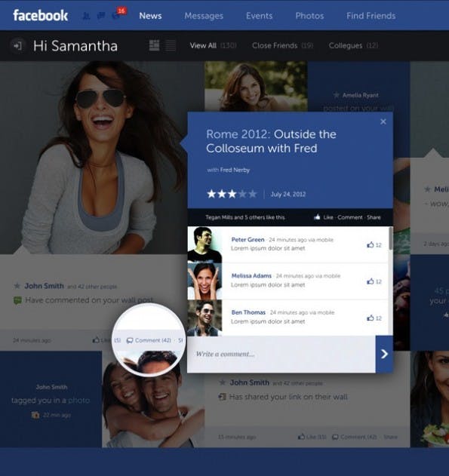The image size is (449, 476).
Task: Click the star beside Amelia Ryant
Action: pyautogui.click(x=336, y=95)
